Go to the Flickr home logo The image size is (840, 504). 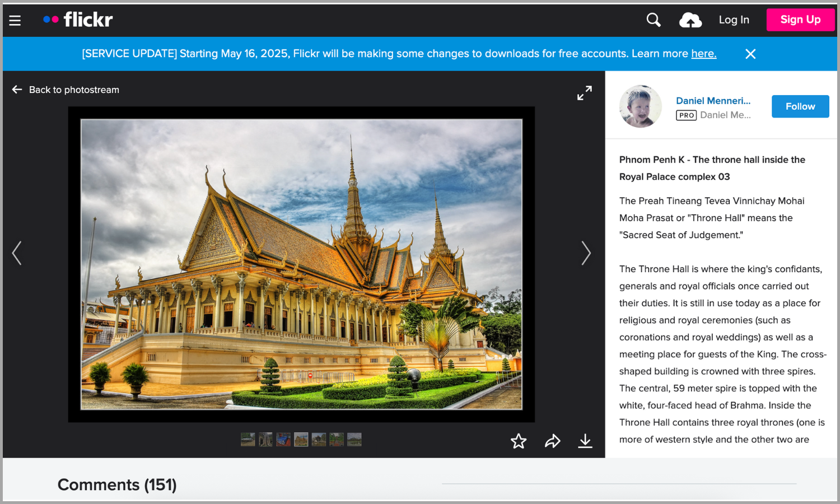click(x=78, y=20)
